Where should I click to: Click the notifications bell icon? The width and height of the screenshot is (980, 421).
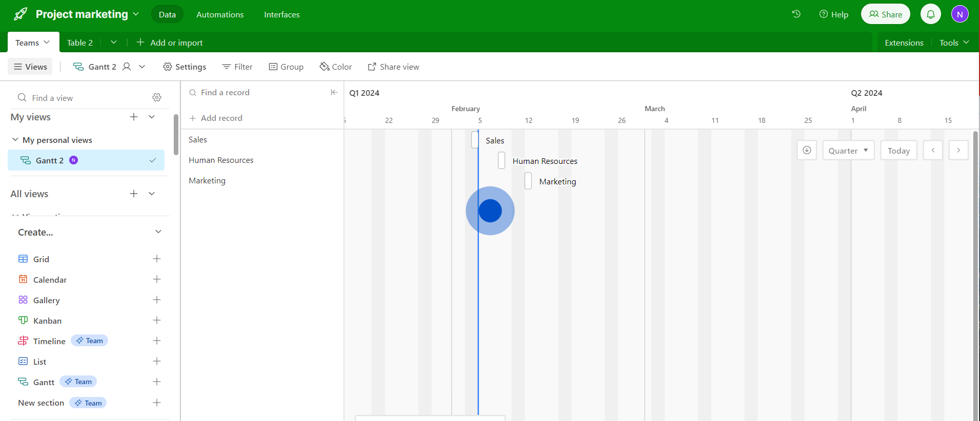(x=930, y=14)
